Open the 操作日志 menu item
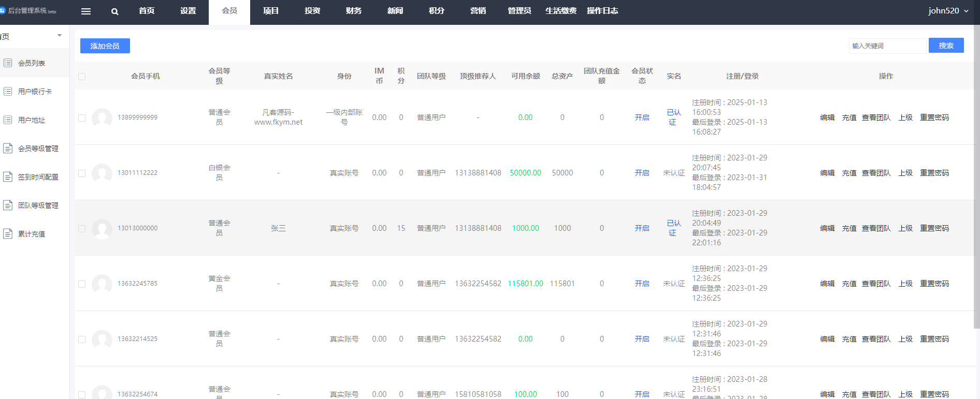Image resolution: width=980 pixels, height=399 pixels. [x=602, y=11]
